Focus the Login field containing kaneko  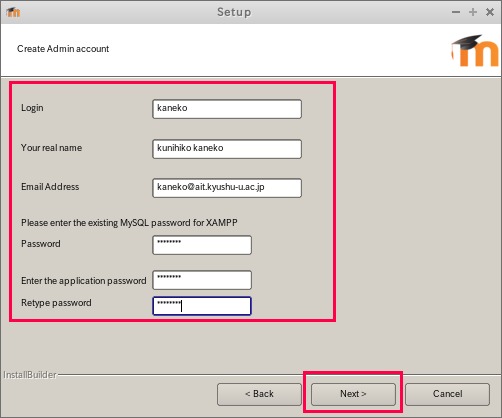click(227, 109)
